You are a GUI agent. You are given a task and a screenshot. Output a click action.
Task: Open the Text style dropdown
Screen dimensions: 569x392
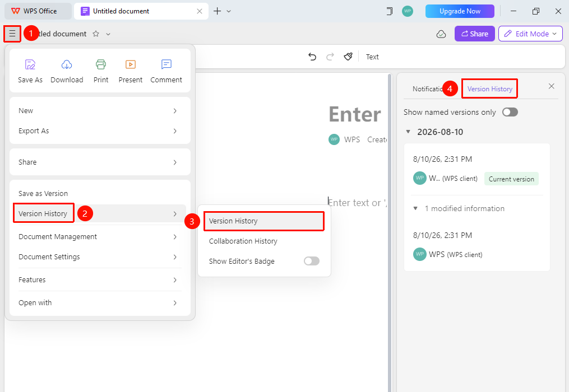pos(372,57)
